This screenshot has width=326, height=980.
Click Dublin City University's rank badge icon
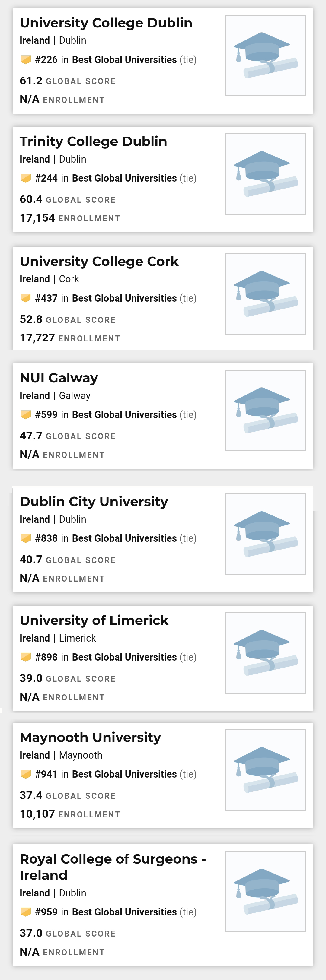pyautogui.click(x=25, y=538)
